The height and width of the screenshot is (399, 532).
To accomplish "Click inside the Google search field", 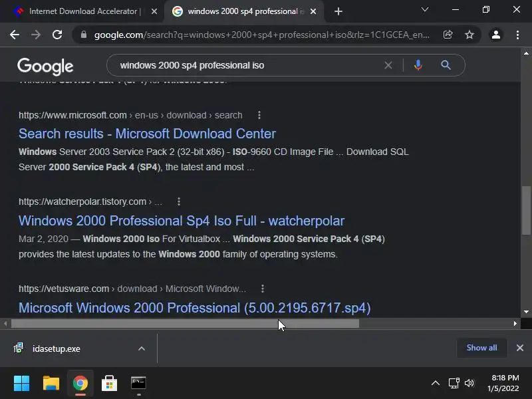I will pyautogui.click(x=251, y=65).
